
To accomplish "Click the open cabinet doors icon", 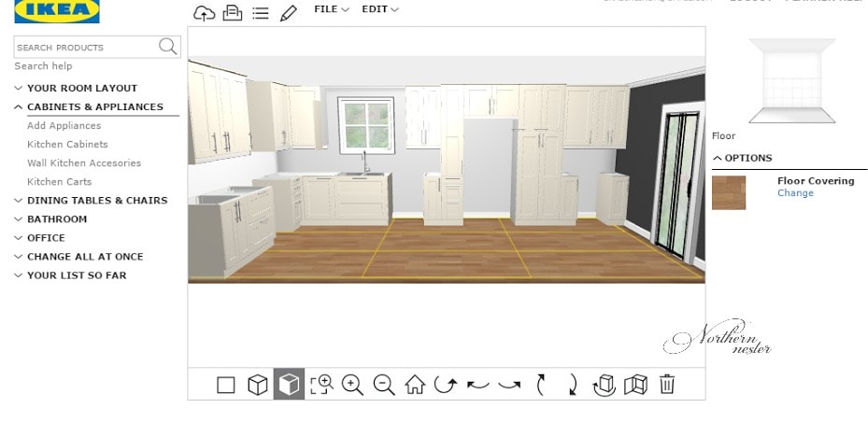I will coord(635,385).
